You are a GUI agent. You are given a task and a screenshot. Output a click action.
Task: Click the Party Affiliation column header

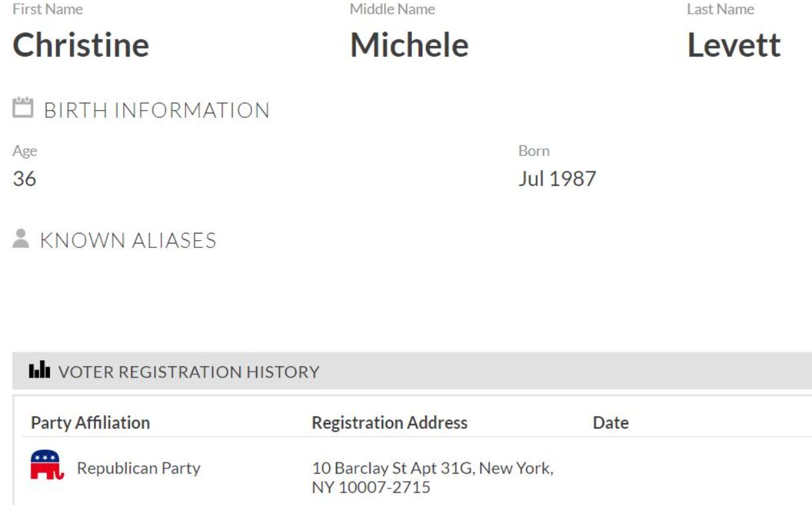pyautogui.click(x=90, y=422)
